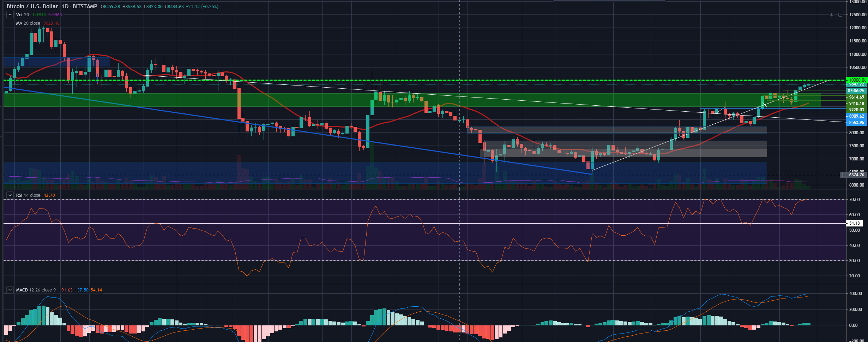Click the 8909.62 blue price label
Screen dimensions: 868x342
[x=857, y=116]
